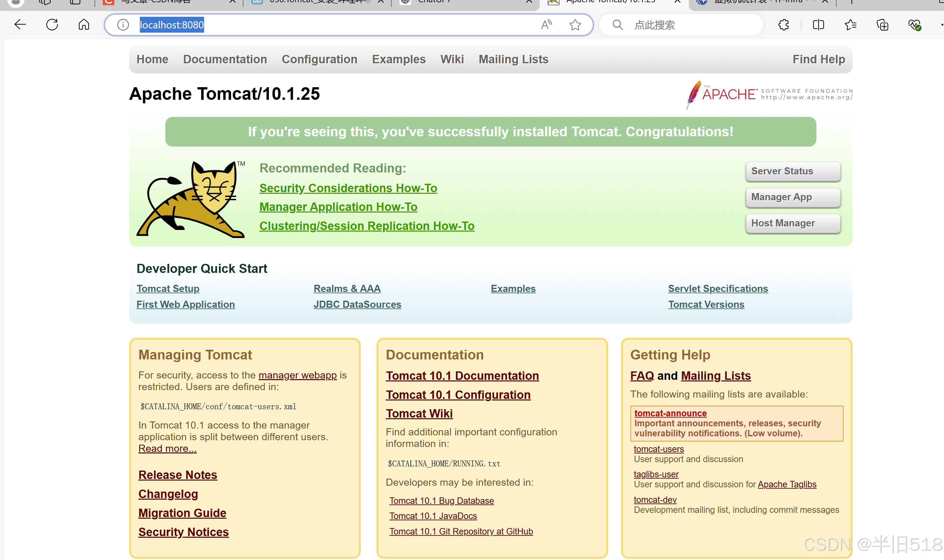
Task: Open Find Help in the navigation bar
Action: pos(819,59)
